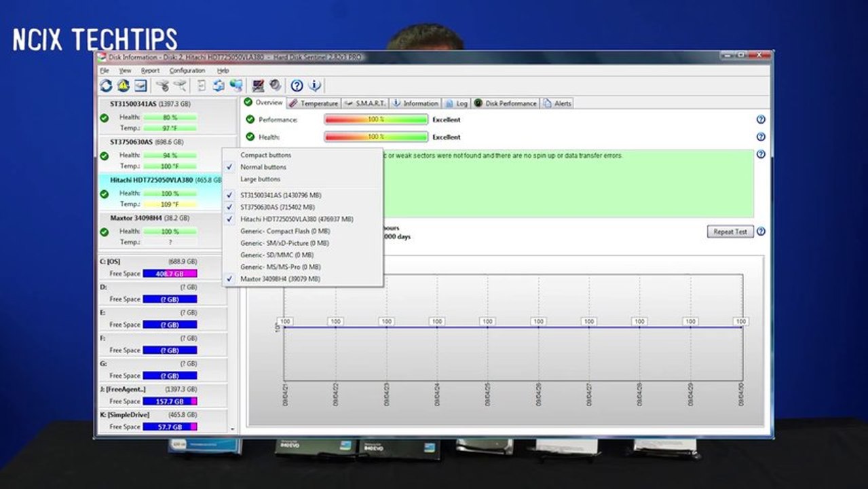Viewport: 868px width, 489px height.
Task: Click green check icon of Maxtor 34098H4 disk
Action: (x=104, y=232)
